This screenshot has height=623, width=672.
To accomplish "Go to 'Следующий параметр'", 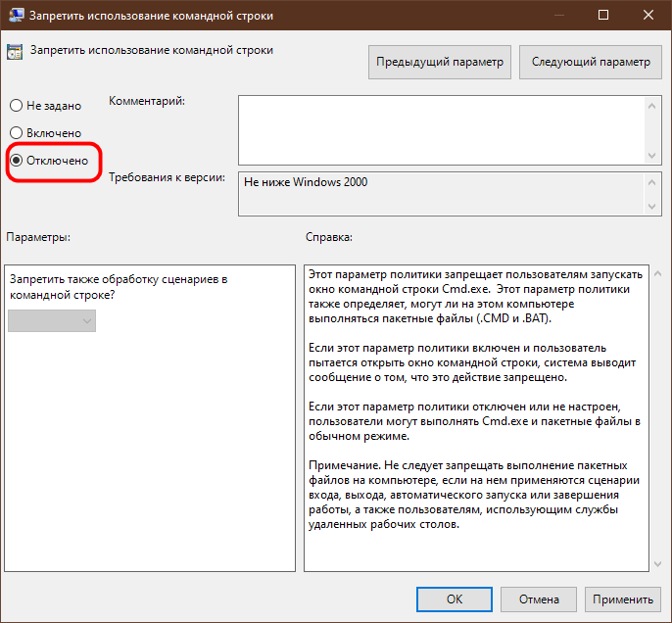I will 591,62.
